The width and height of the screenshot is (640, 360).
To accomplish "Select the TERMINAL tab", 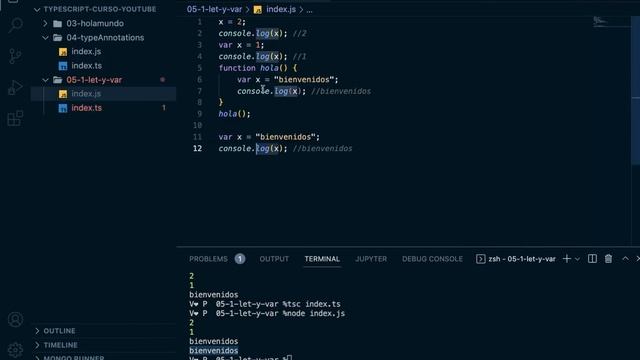I will point(322,259).
